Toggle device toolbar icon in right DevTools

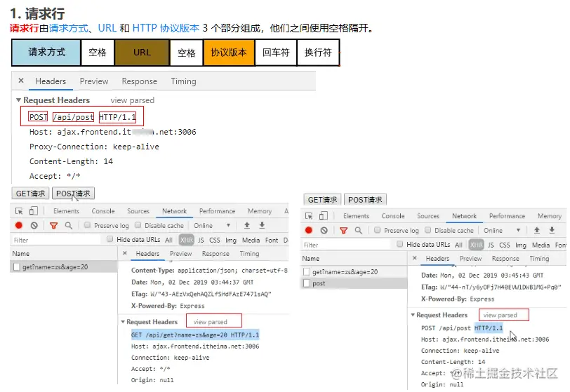point(323,216)
